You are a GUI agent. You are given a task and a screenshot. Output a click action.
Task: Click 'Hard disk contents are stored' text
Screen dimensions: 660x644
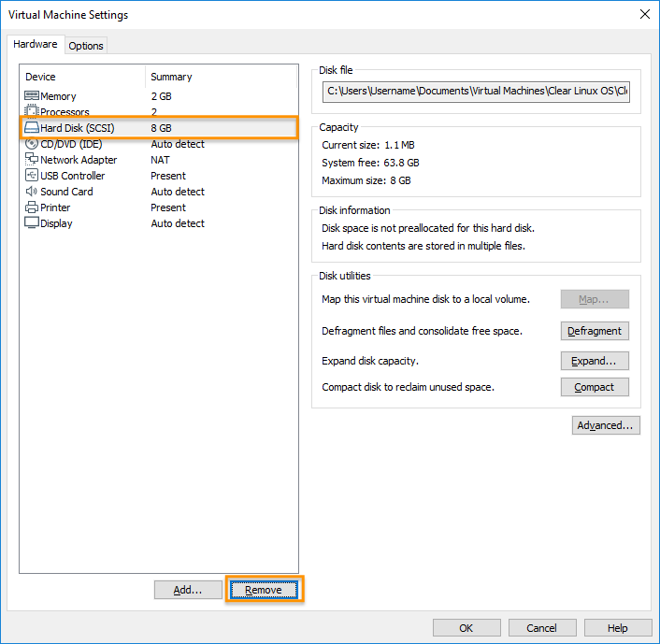[x=423, y=246]
